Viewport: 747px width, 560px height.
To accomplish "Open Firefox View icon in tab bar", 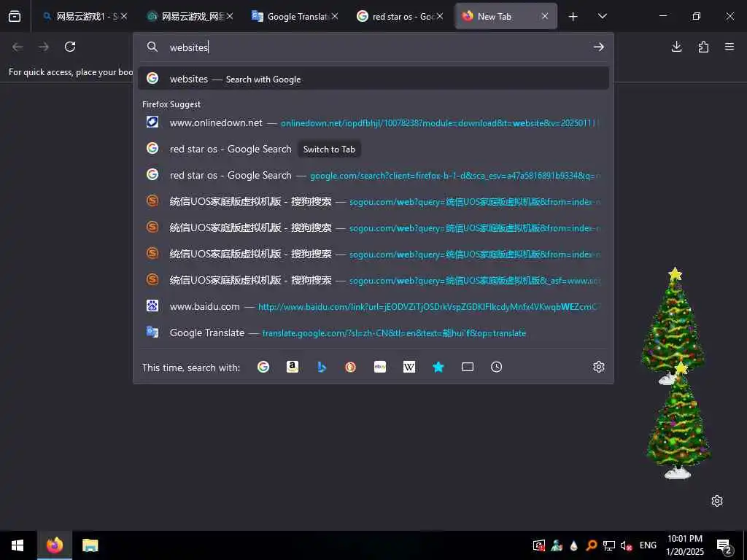I will tap(15, 16).
